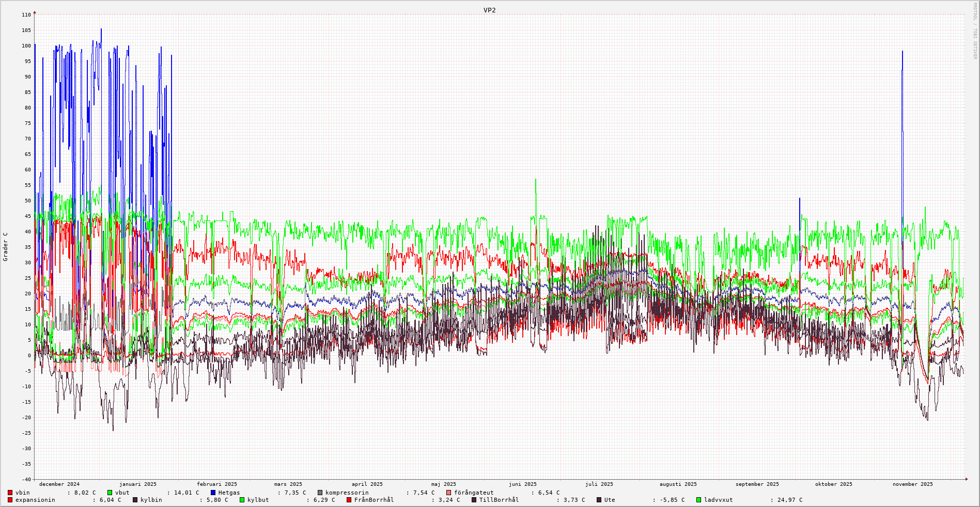Click the november 2025 month label
This screenshot has width=980, height=507.
pyautogui.click(x=913, y=484)
